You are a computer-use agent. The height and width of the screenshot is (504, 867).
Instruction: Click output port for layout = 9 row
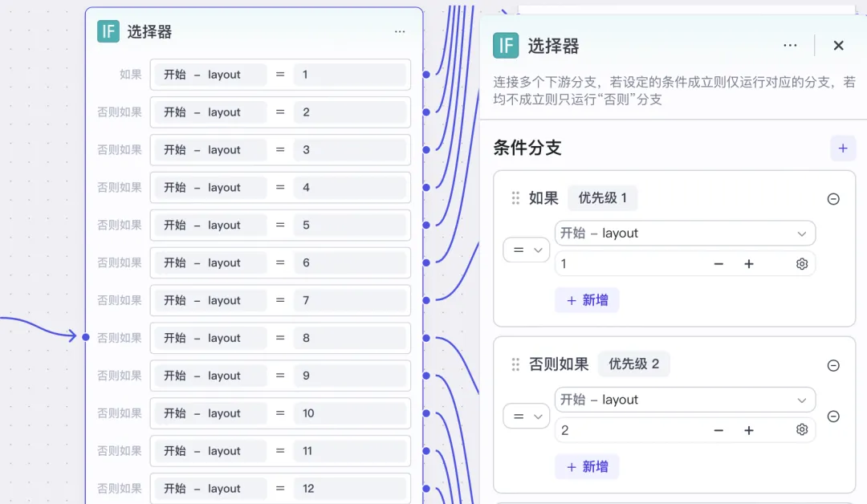point(426,376)
